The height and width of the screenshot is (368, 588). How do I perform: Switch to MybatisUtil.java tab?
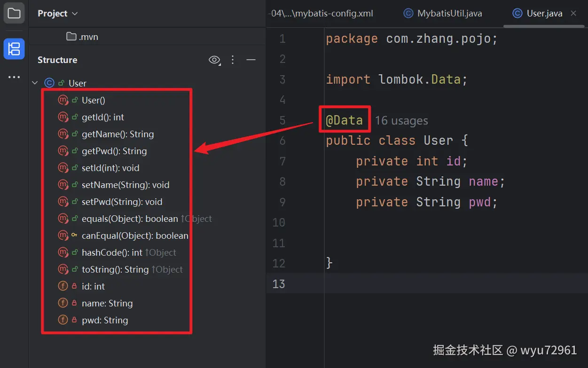(443, 13)
